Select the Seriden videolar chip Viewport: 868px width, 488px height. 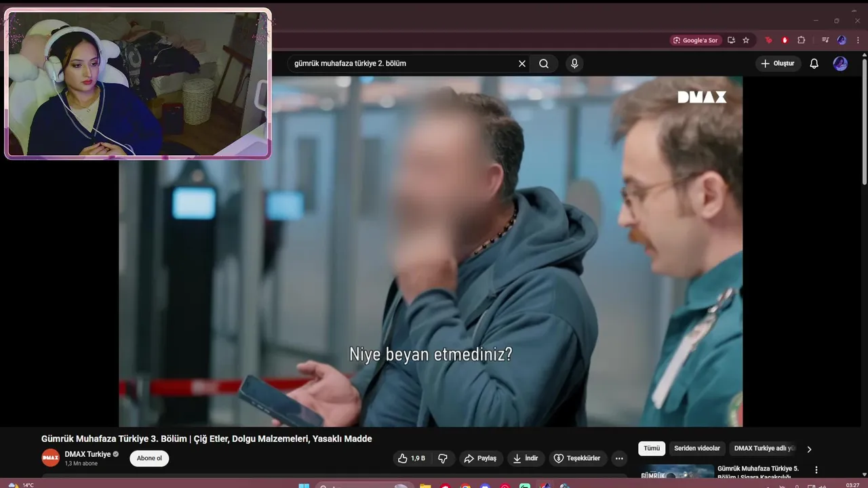[x=697, y=449]
